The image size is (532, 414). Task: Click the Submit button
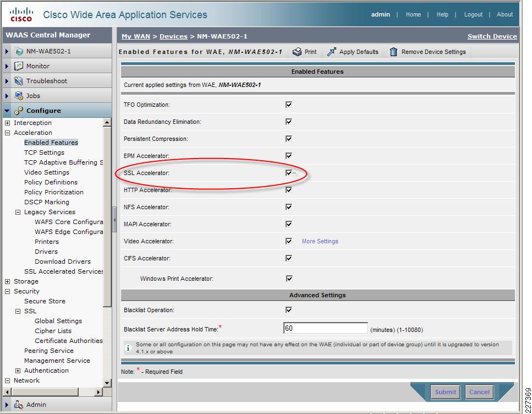446,392
